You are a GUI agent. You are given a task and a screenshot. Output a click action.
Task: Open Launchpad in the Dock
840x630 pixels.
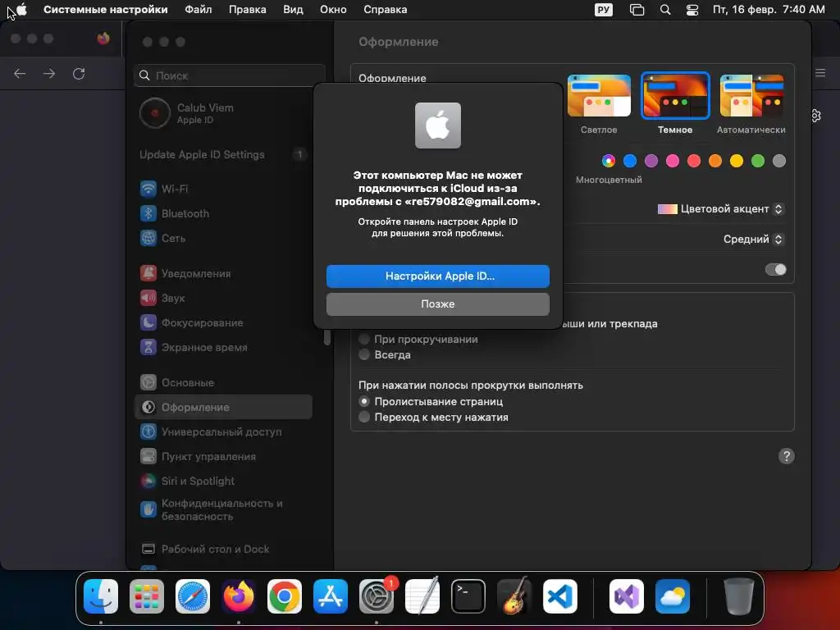147,596
